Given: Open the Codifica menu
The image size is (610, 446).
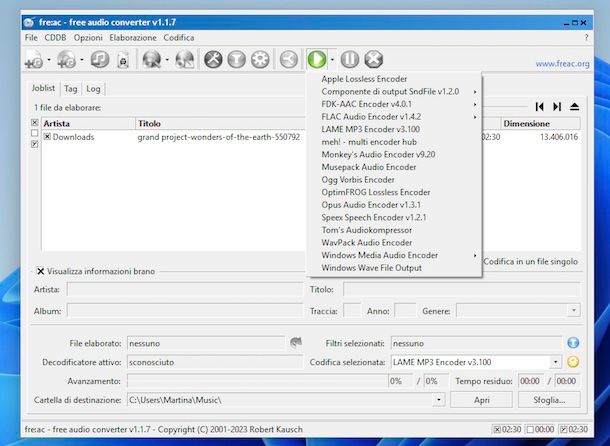Looking at the screenshot, I should click(179, 38).
